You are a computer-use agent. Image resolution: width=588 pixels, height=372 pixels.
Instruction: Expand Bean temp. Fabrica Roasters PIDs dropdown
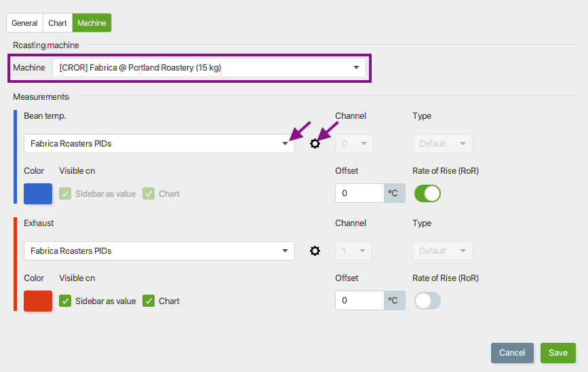[x=159, y=143]
